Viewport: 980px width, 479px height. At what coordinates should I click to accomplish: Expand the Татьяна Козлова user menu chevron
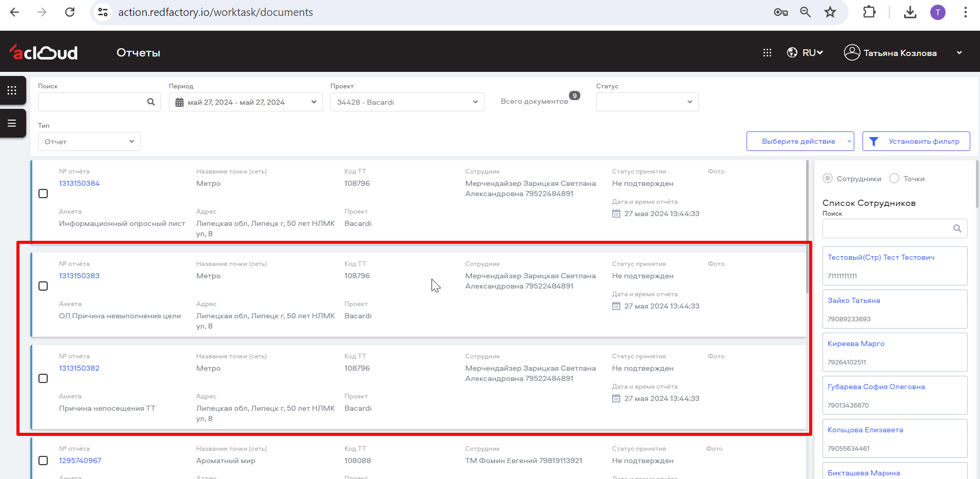959,53
